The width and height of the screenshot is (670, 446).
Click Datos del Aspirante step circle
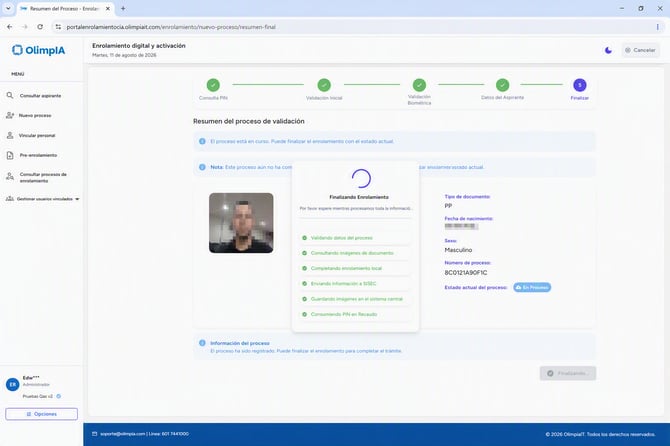502,85
